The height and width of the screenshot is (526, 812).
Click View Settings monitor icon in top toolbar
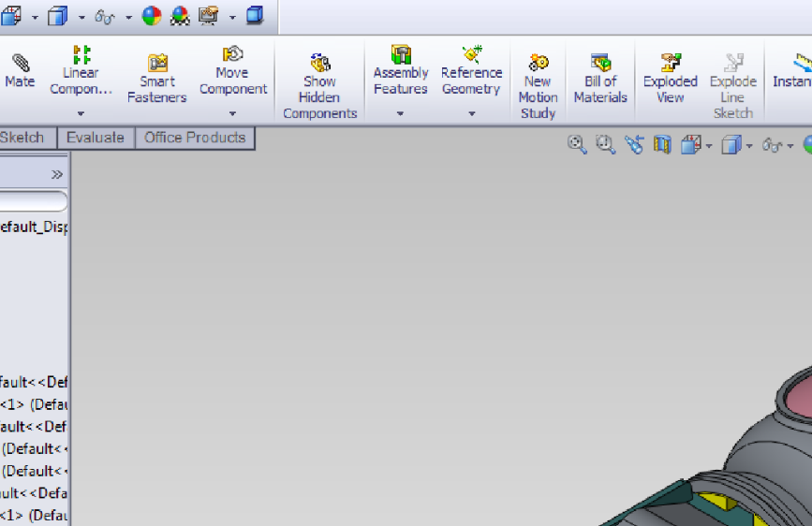[x=209, y=16]
